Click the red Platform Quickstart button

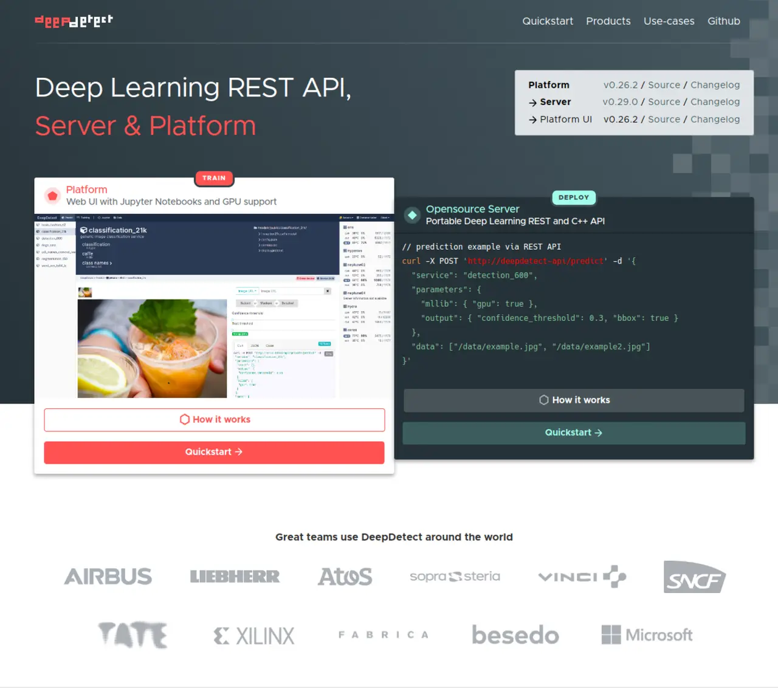pyautogui.click(x=214, y=452)
